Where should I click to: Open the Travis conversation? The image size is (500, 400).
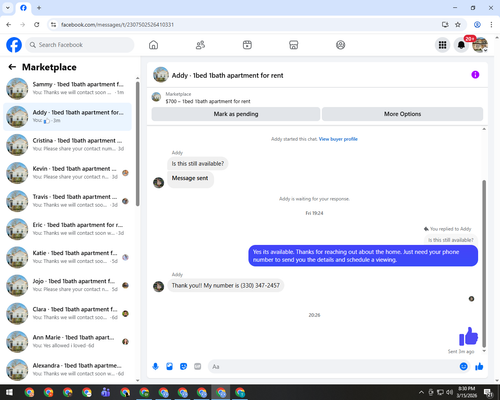[67, 201]
